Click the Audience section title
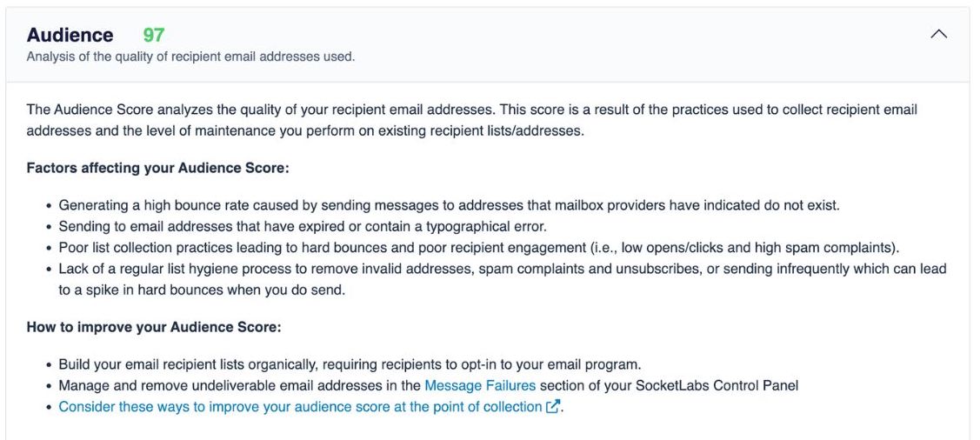 coord(70,35)
